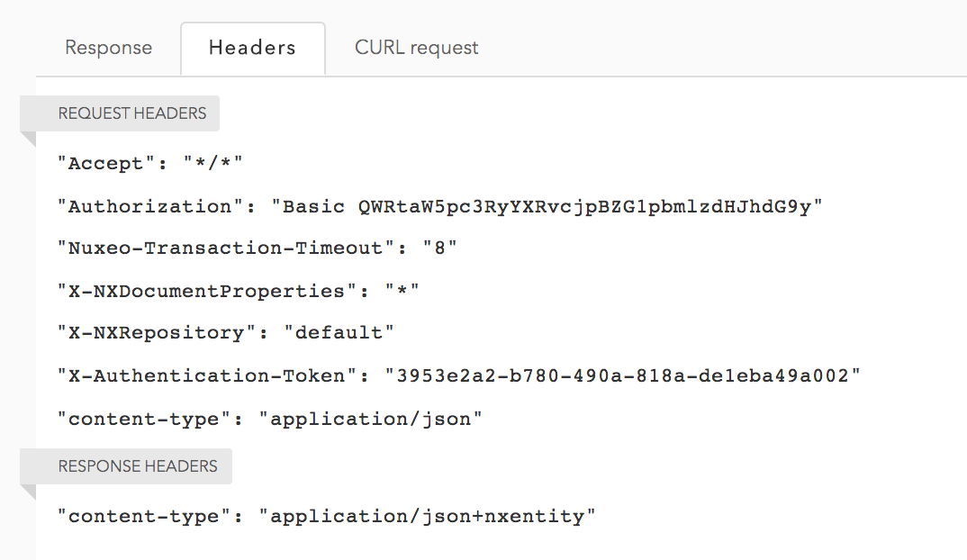Viewport: 967px width, 560px height.
Task: Click the request "application/json" value
Action: click(370, 420)
